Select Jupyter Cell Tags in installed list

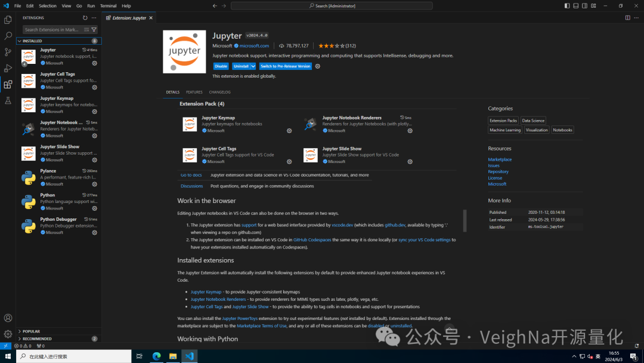tap(58, 81)
